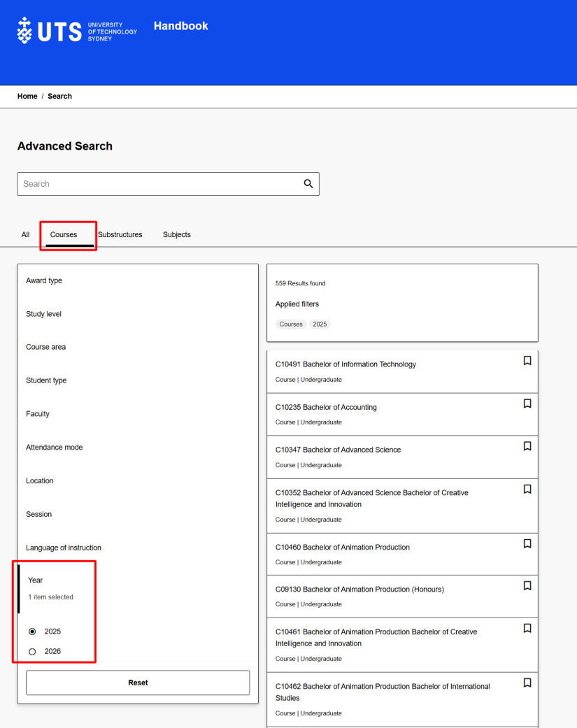This screenshot has height=728, width=577.
Task: Select the 2025 year radio button
Action: coord(31,631)
